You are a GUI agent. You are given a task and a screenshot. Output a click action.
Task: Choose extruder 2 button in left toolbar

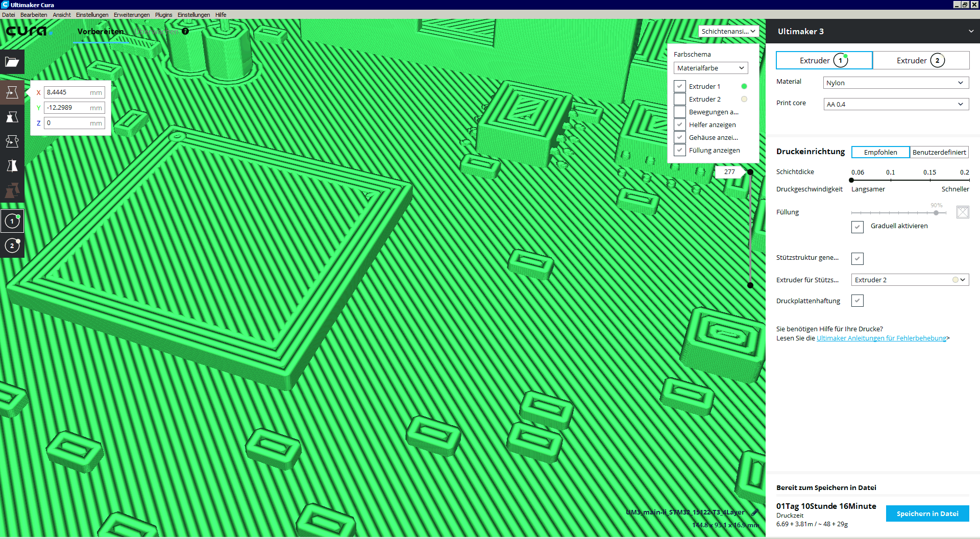point(12,246)
